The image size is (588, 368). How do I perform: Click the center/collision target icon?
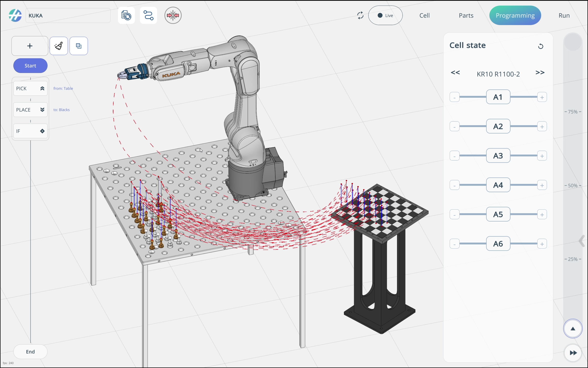pyautogui.click(x=173, y=16)
